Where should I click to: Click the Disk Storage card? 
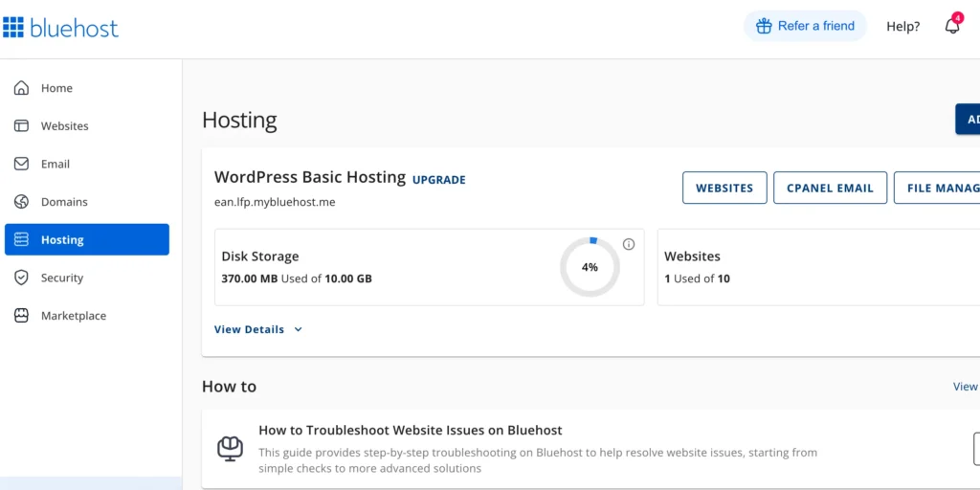coord(430,267)
